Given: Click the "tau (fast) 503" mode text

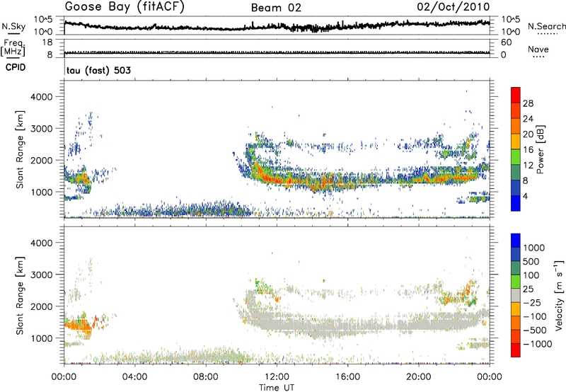Looking at the screenshot, I should [98, 70].
